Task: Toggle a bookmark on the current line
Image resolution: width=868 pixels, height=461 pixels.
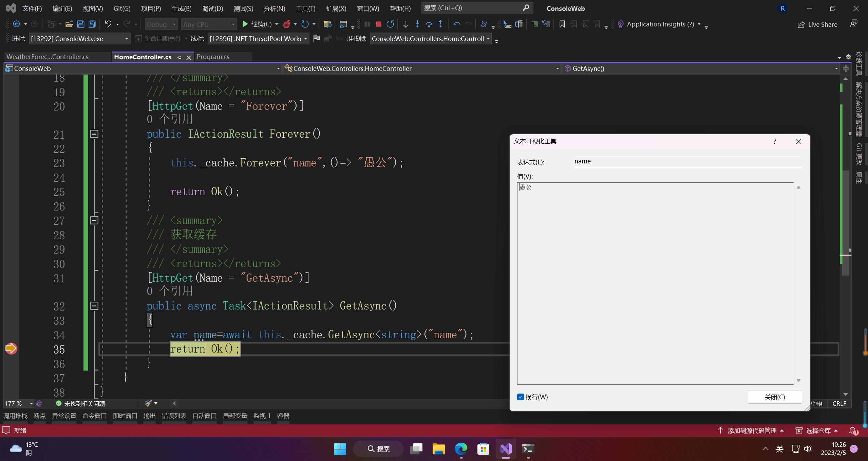Action: [562, 24]
